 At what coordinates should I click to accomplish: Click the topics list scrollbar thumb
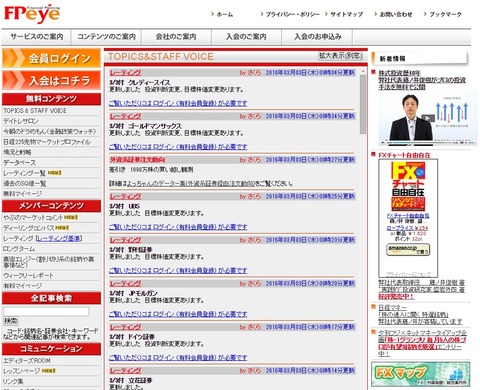pyautogui.click(x=363, y=104)
